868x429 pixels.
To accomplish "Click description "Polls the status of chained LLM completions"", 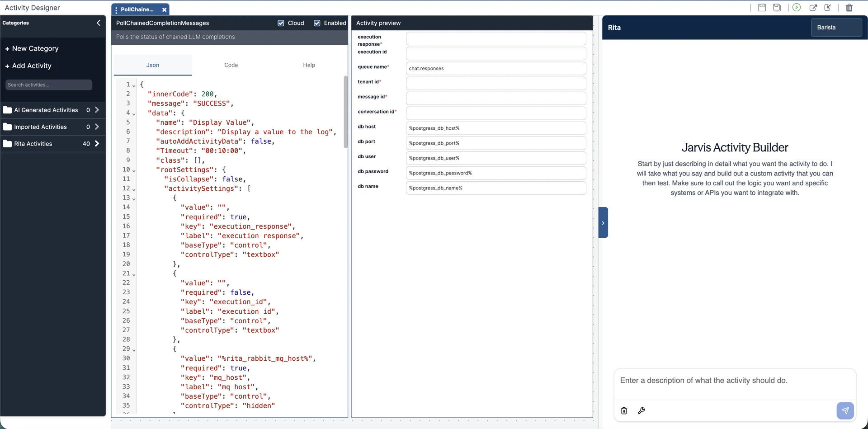I will (175, 37).
